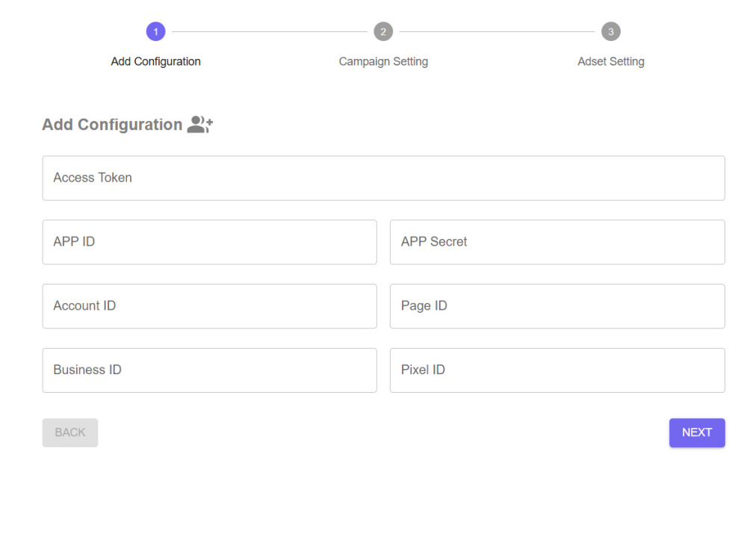Focus the Page ID input field
Image resolution: width=747 pixels, height=560 pixels.
pyautogui.click(x=557, y=306)
